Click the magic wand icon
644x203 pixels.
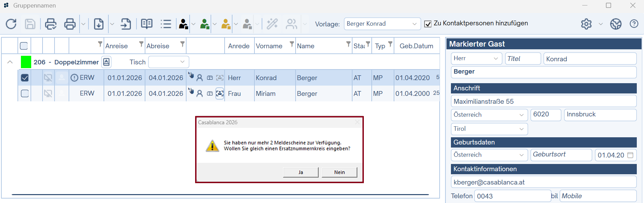click(272, 24)
